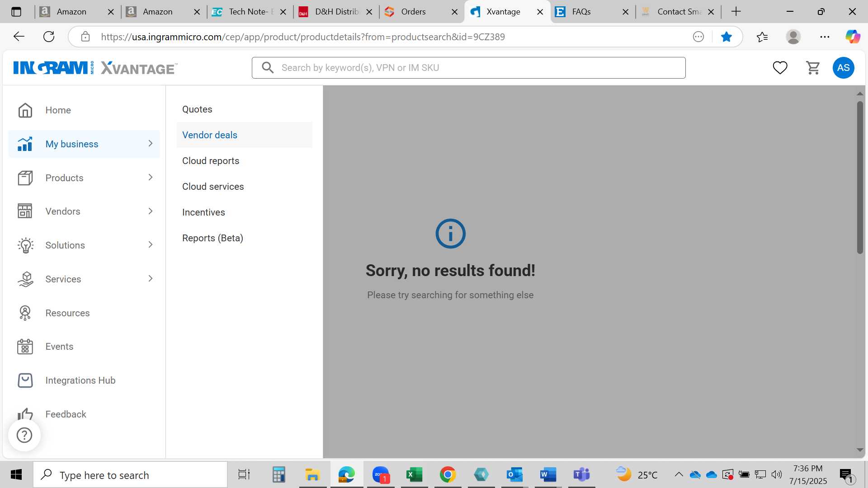This screenshot has height=488, width=868.
Task: Open Google Chrome from the taskbar
Action: [x=448, y=475]
